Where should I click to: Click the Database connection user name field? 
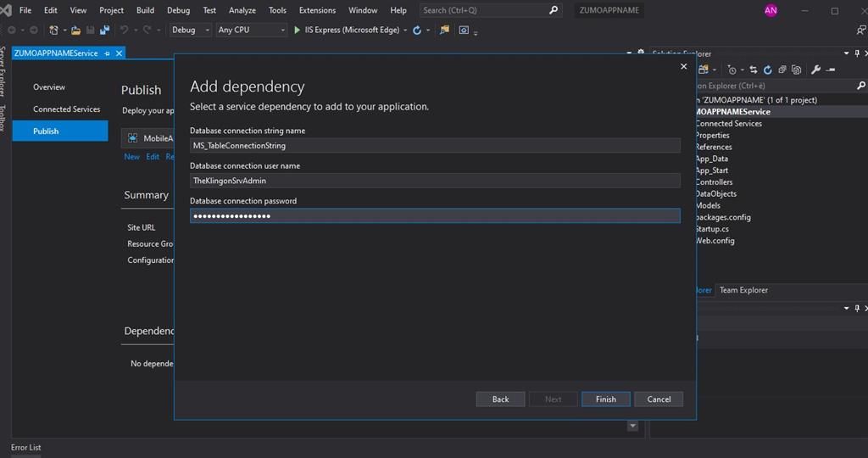click(435, 181)
